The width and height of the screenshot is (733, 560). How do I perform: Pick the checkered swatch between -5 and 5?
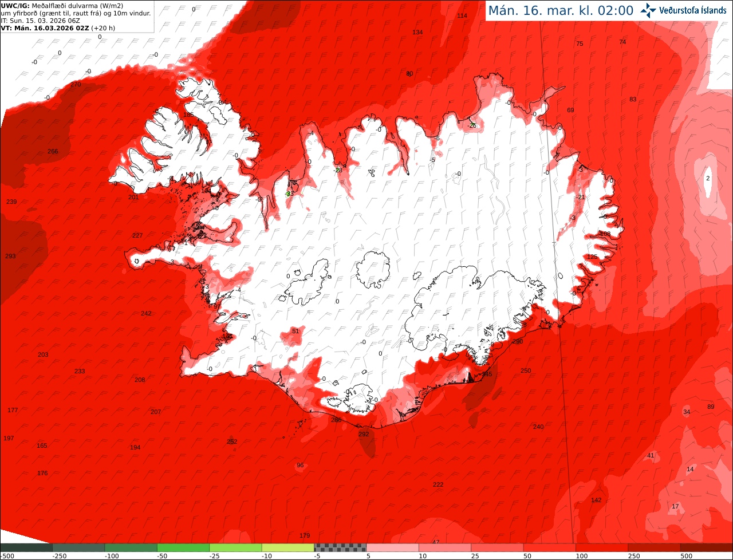(340, 547)
